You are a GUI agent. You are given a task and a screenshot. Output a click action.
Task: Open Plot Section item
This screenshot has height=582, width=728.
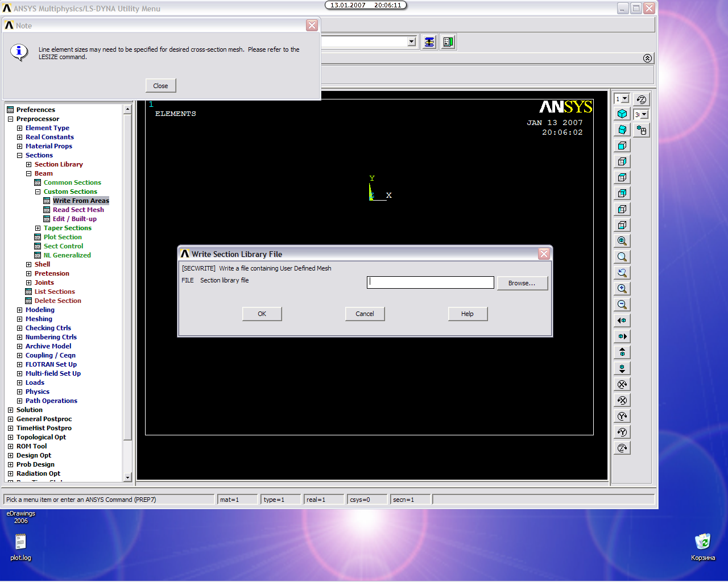(63, 237)
